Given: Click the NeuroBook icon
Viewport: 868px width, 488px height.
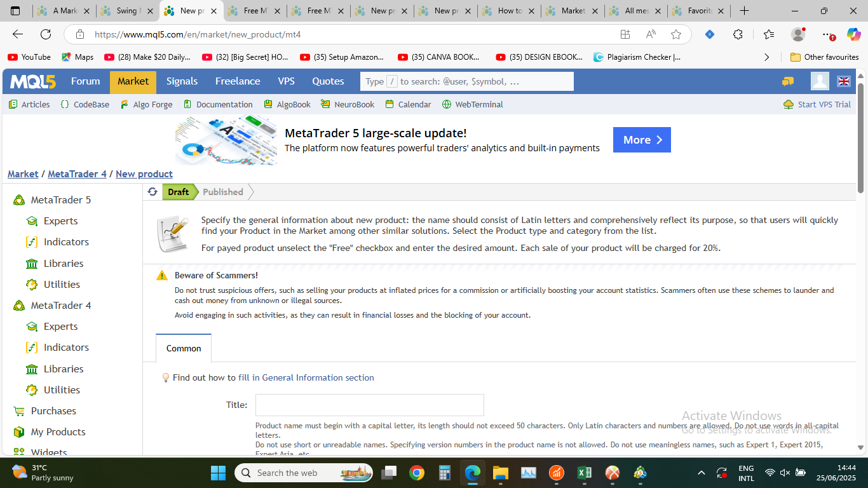Looking at the screenshot, I should (x=325, y=104).
